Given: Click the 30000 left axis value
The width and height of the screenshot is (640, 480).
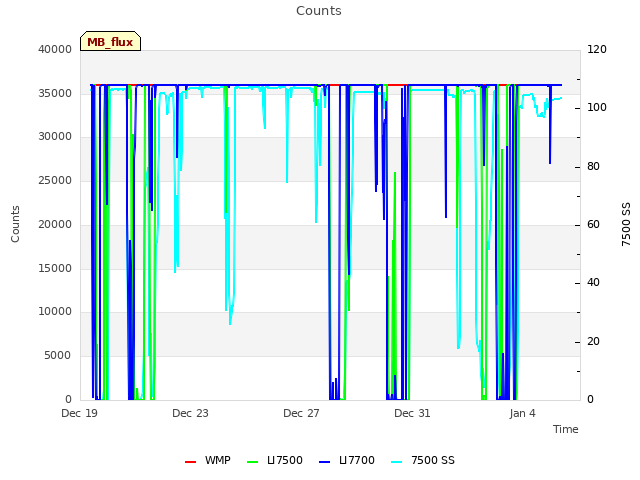Looking at the screenshot, I should point(55,136).
